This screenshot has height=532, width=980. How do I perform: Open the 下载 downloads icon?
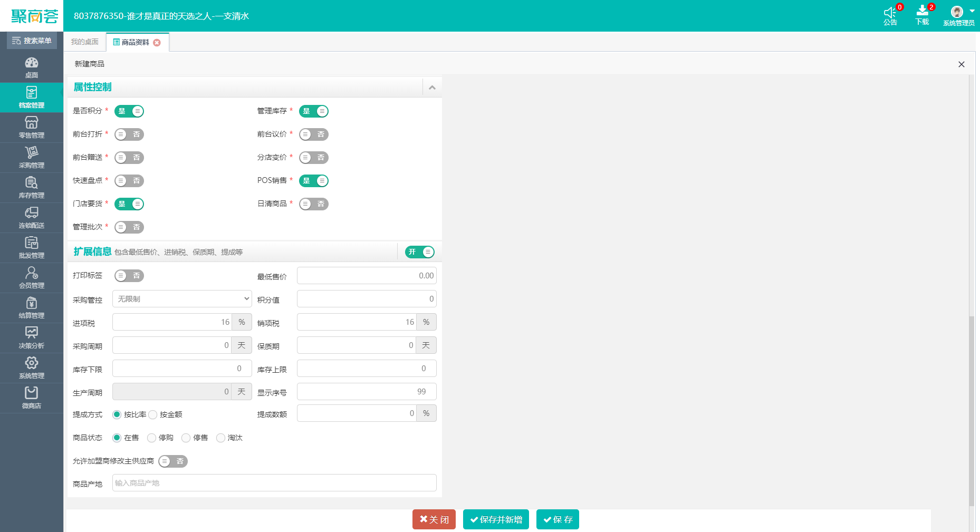tap(922, 16)
